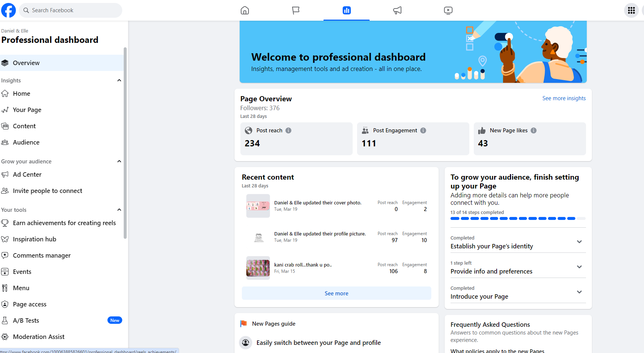Click the Post Engagement info icon

click(x=423, y=130)
